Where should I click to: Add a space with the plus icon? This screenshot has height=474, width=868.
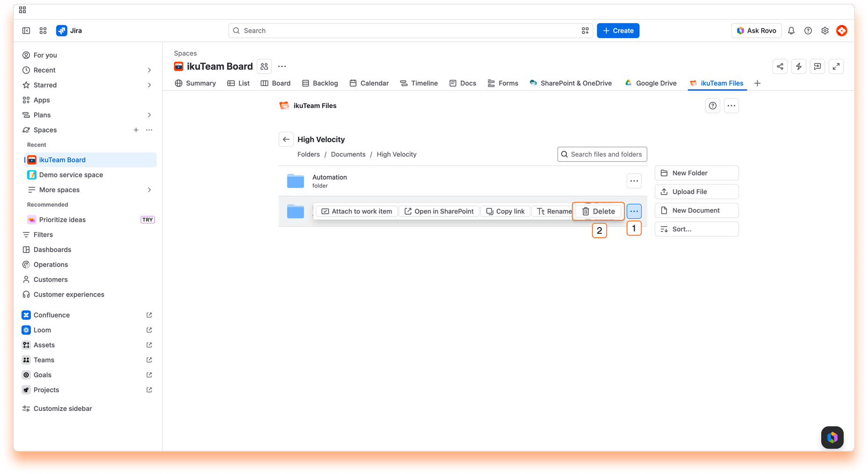coord(136,130)
